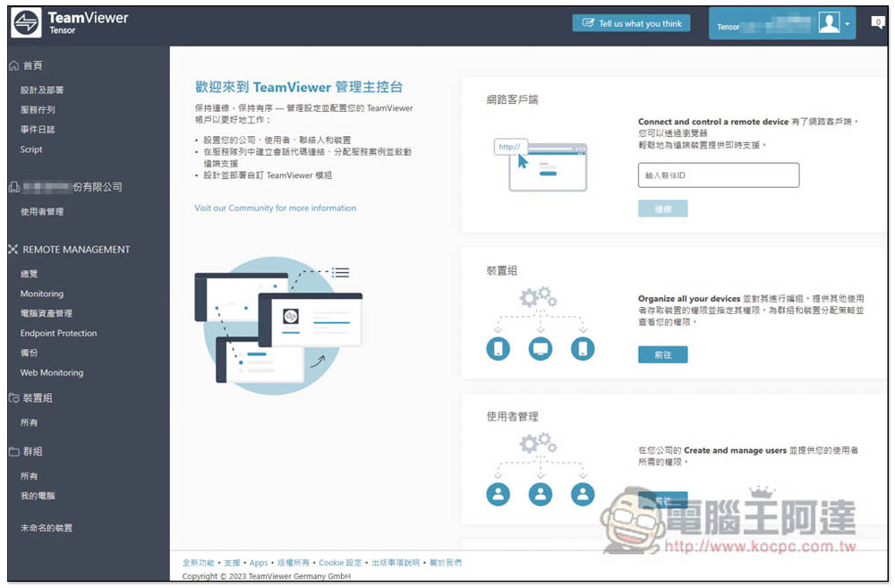Open 版權所有 footer link
895x588 pixels.
294,563
